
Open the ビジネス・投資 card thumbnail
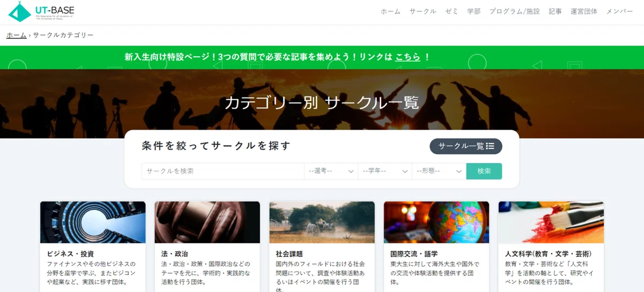coord(93,222)
